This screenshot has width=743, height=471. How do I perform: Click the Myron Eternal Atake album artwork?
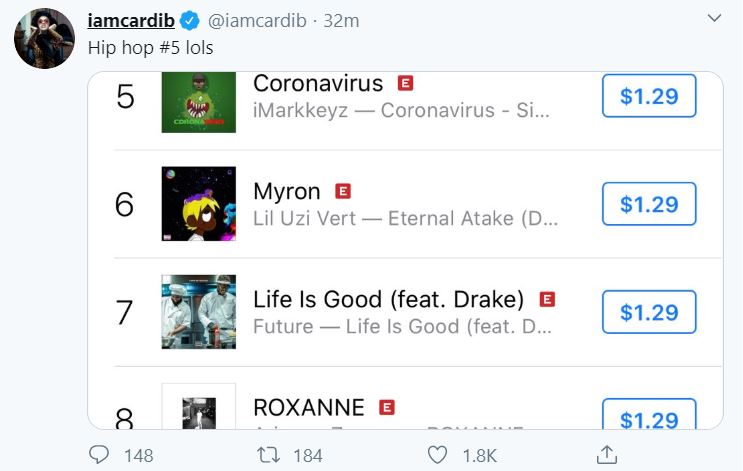click(199, 204)
